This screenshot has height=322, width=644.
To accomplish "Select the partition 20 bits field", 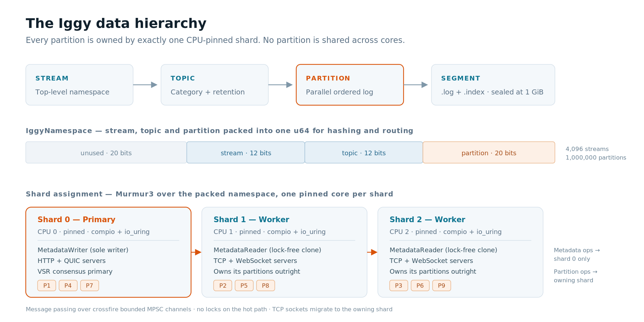I will 489,152.
